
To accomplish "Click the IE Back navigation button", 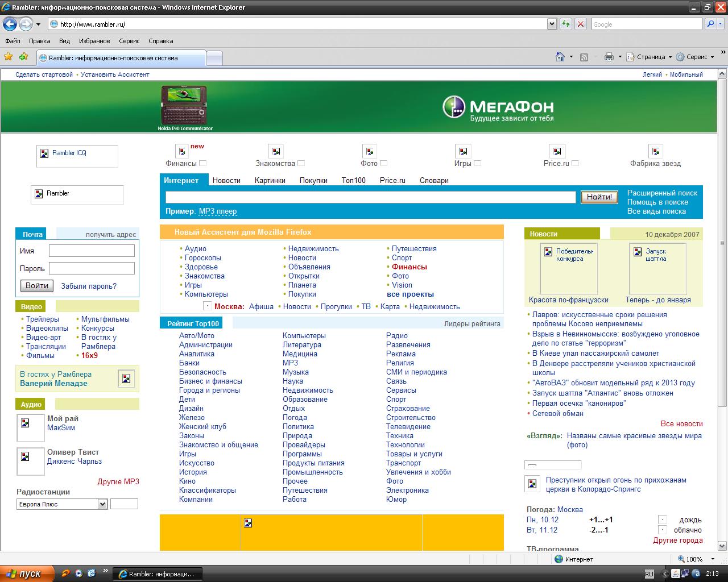I will (x=10, y=24).
